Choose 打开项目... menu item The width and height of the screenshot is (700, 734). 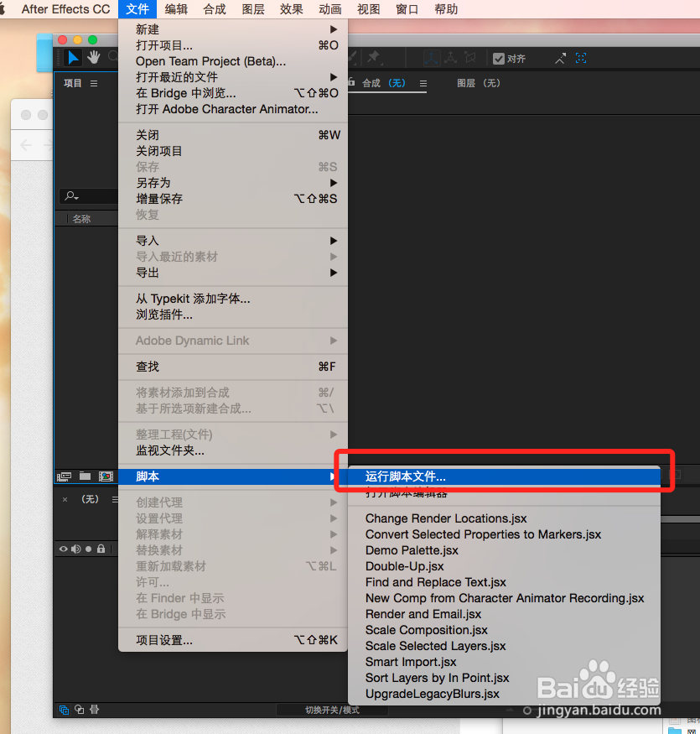coord(233,45)
